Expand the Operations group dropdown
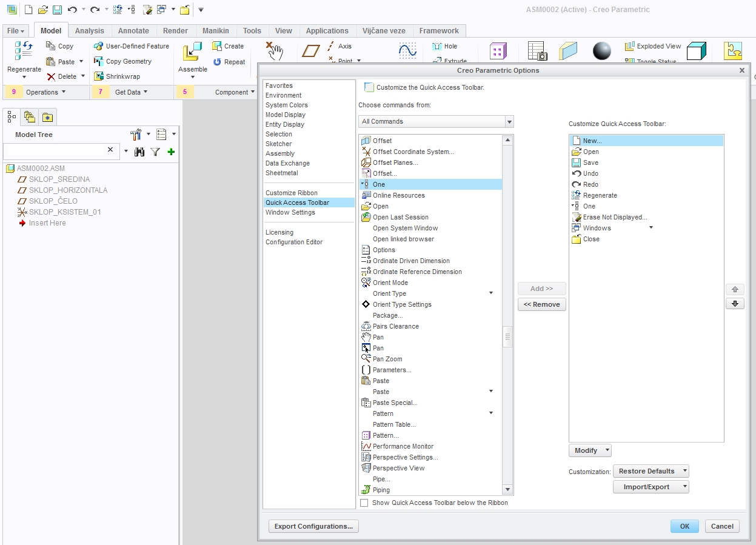756x545 pixels. (46, 92)
